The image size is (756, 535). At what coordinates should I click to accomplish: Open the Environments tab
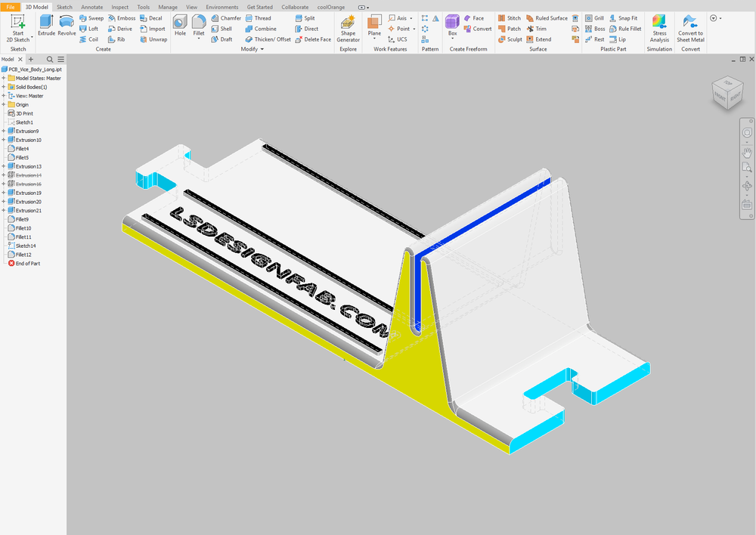222,8
